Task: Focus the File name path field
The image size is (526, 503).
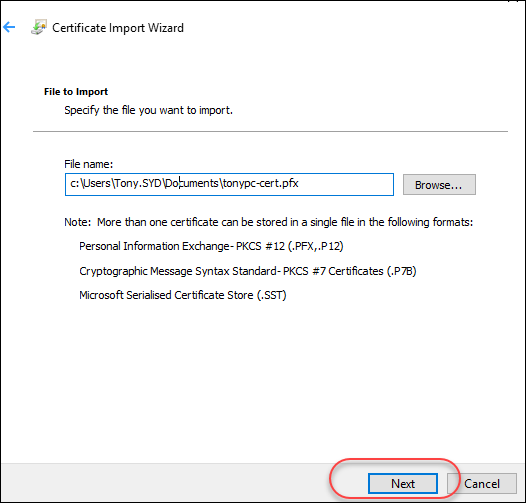Action: click(229, 184)
